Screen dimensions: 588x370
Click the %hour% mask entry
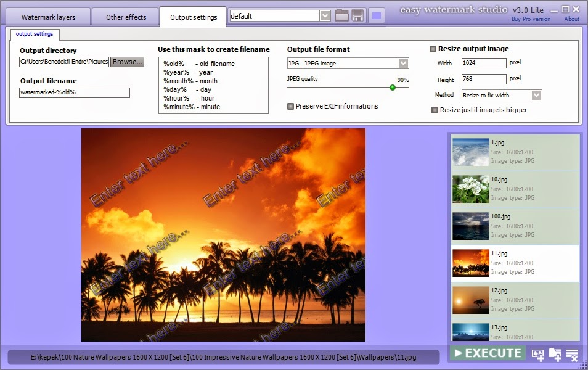pos(189,98)
